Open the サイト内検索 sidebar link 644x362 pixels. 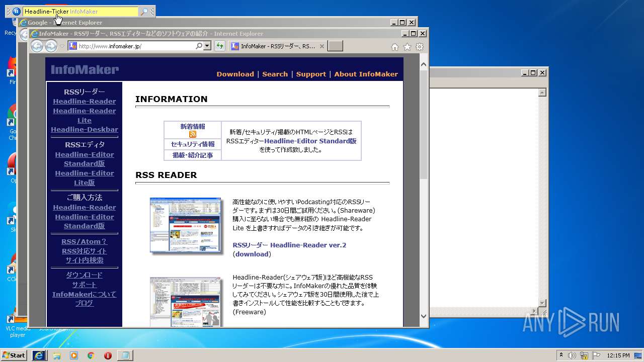pyautogui.click(x=85, y=260)
